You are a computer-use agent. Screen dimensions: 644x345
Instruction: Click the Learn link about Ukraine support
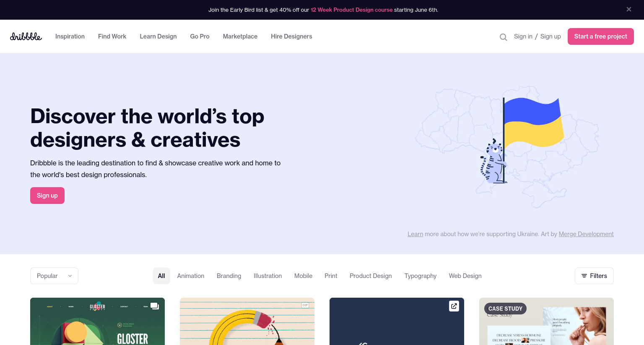click(415, 234)
